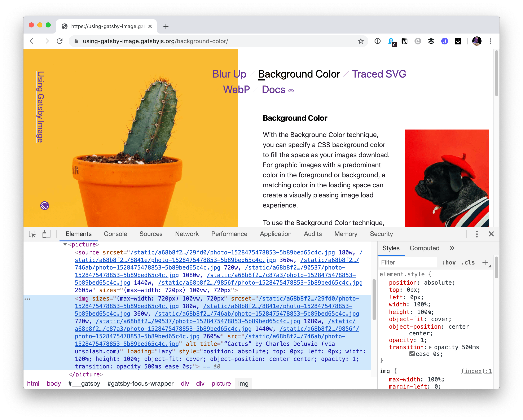This screenshot has height=420, width=523.
Task: Reload the page with refresh icon
Action: (x=60, y=41)
